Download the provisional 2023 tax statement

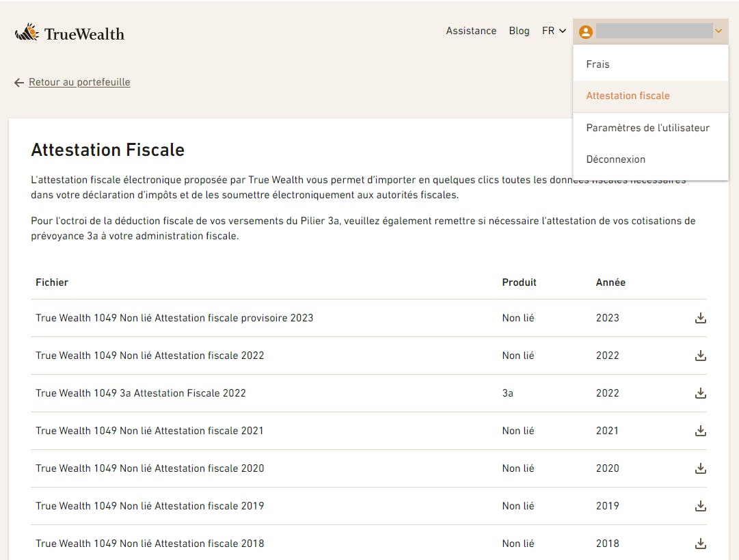(700, 318)
